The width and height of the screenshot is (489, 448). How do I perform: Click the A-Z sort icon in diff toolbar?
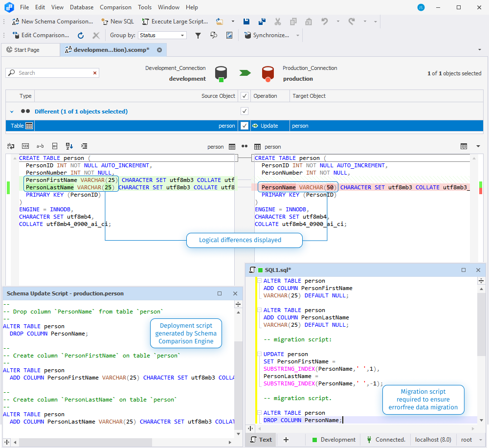(x=69, y=146)
